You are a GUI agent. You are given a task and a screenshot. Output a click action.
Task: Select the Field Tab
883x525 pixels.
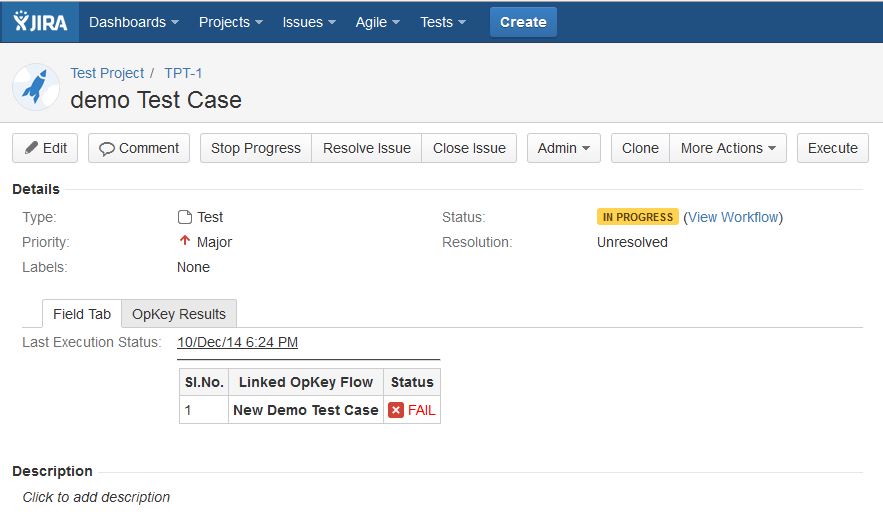(x=82, y=314)
